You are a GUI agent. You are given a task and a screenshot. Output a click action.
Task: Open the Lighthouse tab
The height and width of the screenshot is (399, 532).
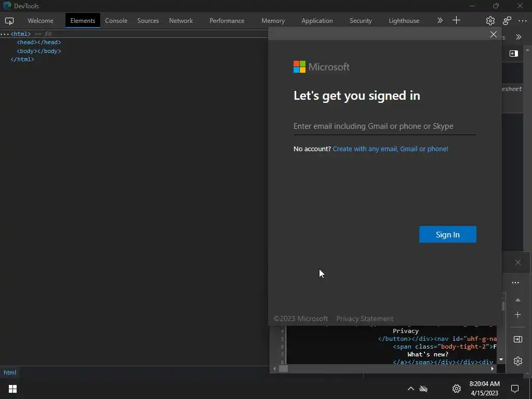tap(404, 21)
